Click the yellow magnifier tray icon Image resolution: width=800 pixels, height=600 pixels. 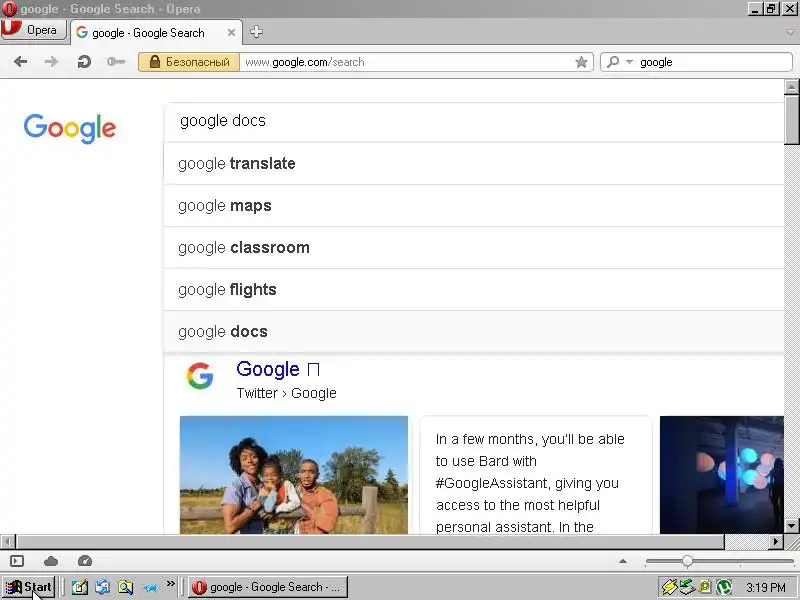click(705, 587)
